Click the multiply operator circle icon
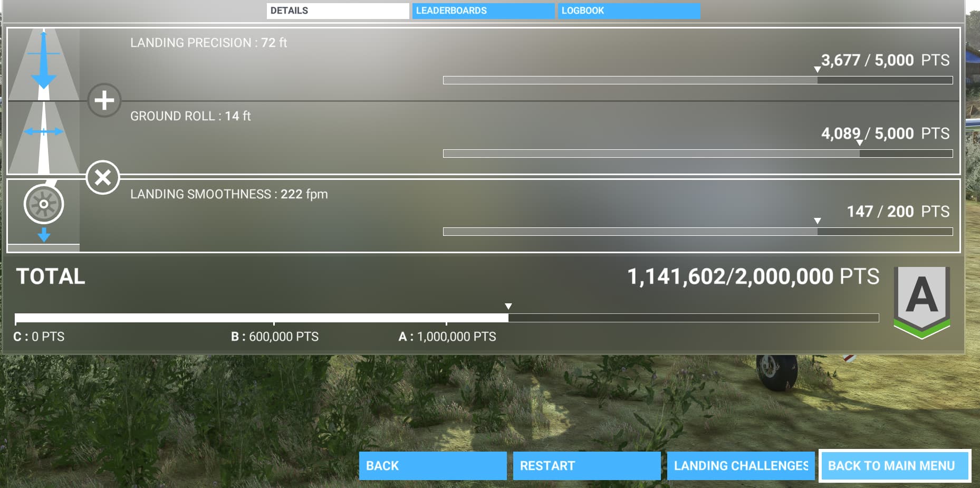This screenshot has width=980, height=488. pyautogui.click(x=103, y=177)
